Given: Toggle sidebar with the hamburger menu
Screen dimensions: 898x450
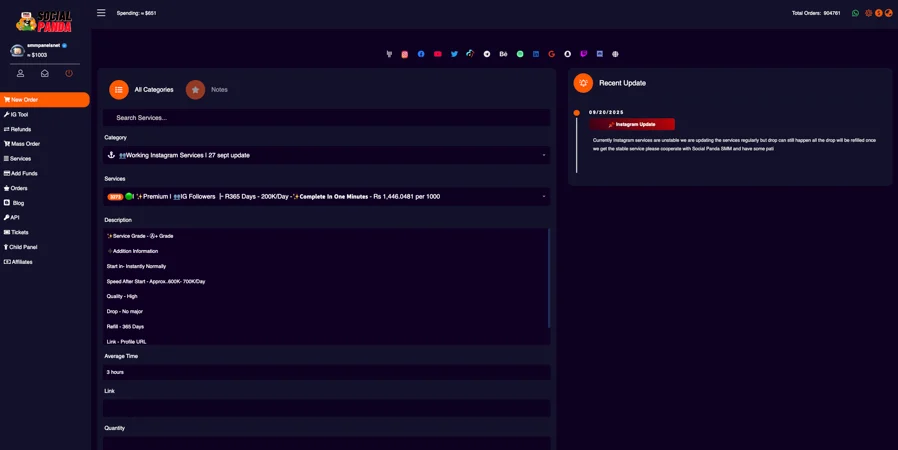Looking at the screenshot, I should click(x=101, y=13).
